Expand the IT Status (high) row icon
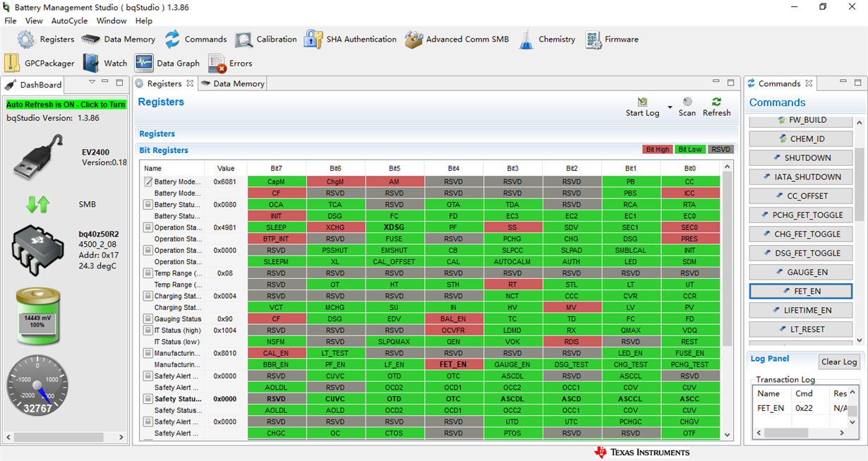868x461 pixels. (148, 330)
